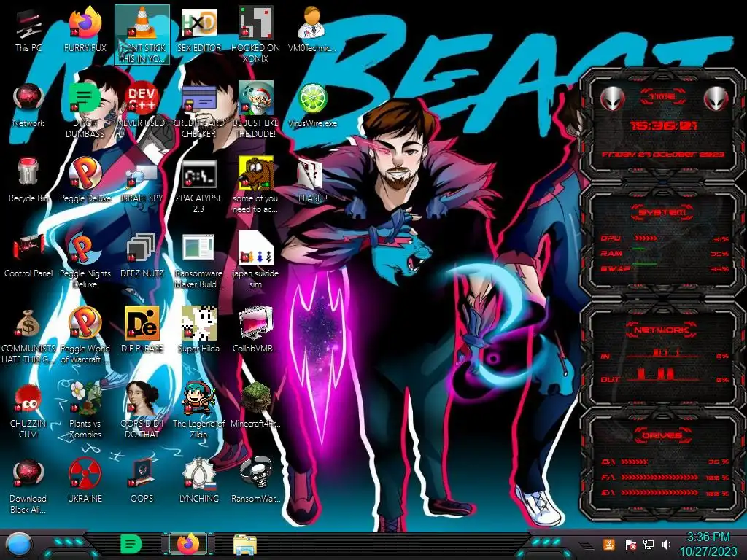Launch Plants vs Zombies
Screen dimensions: 747x560
(x=85, y=398)
